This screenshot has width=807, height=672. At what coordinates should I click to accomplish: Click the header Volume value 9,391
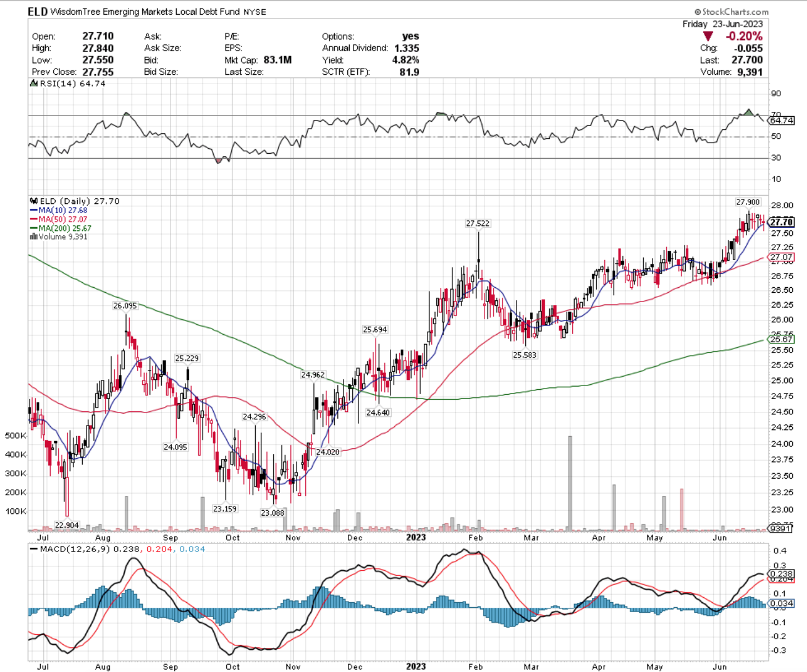(x=750, y=72)
